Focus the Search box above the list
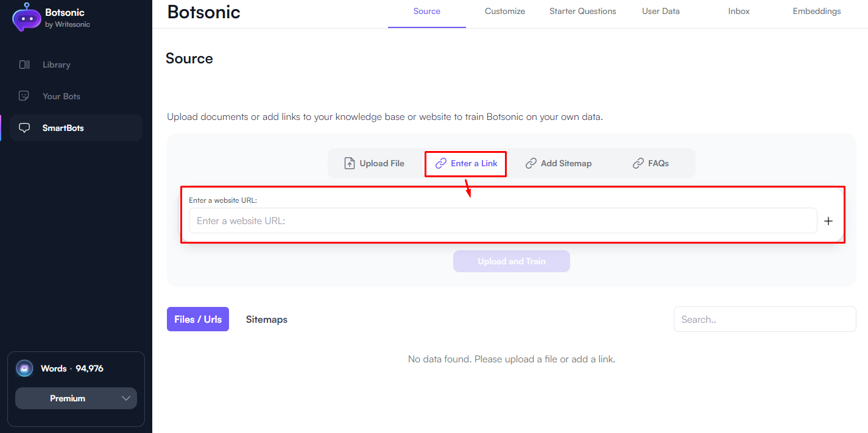 pyautogui.click(x=765, y=319)
